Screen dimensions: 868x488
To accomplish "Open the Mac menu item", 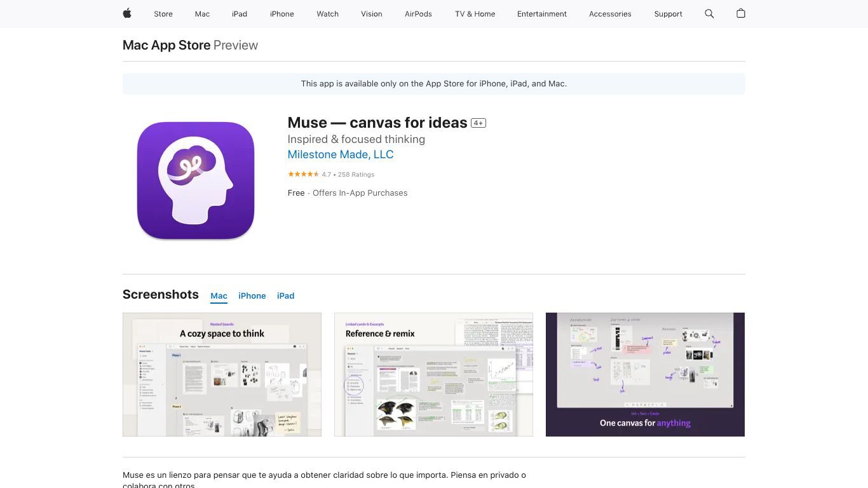I will tap(202, 14).
